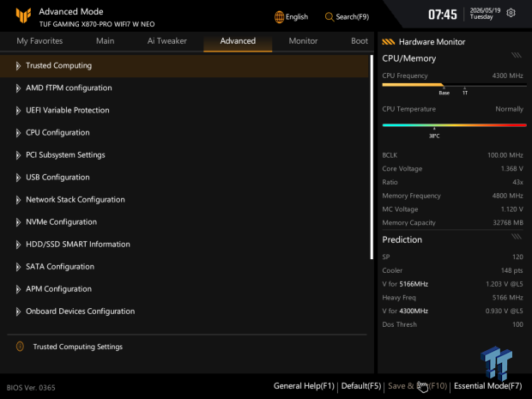Click the 2026/05/19 Tuesday date
The width and height of the screenshot is (532, 399).
point(485,14)
